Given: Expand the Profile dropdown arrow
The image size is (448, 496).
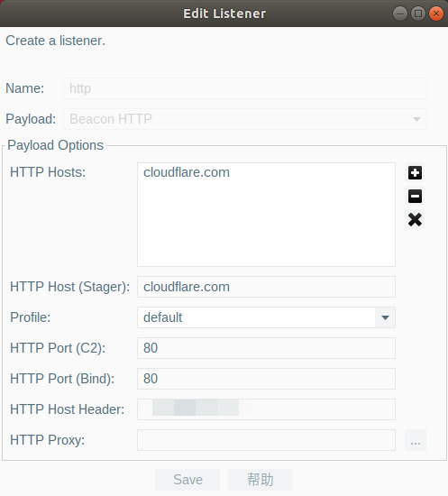Looking at the screenshot, I should pyautogui.click(x=385, y=317).
